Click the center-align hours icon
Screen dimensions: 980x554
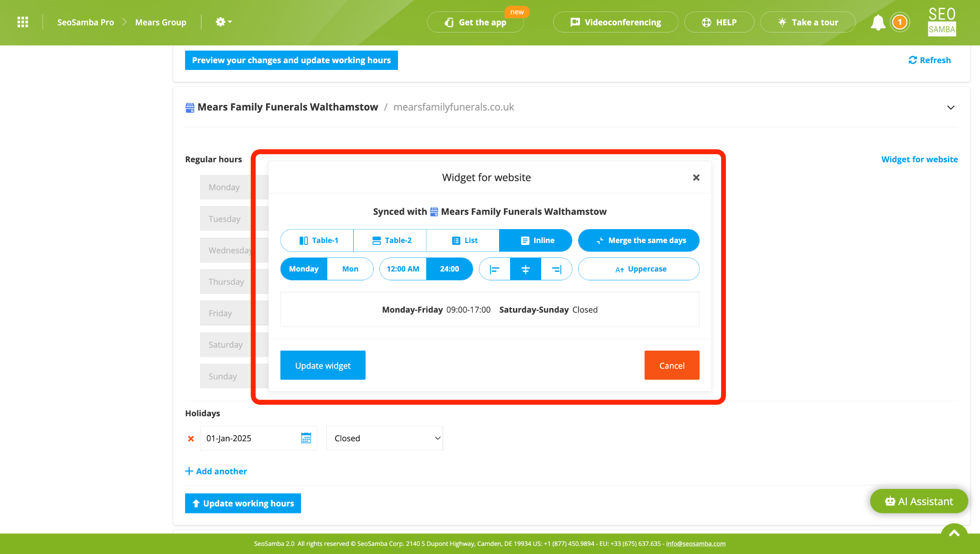tap(526, 268)
